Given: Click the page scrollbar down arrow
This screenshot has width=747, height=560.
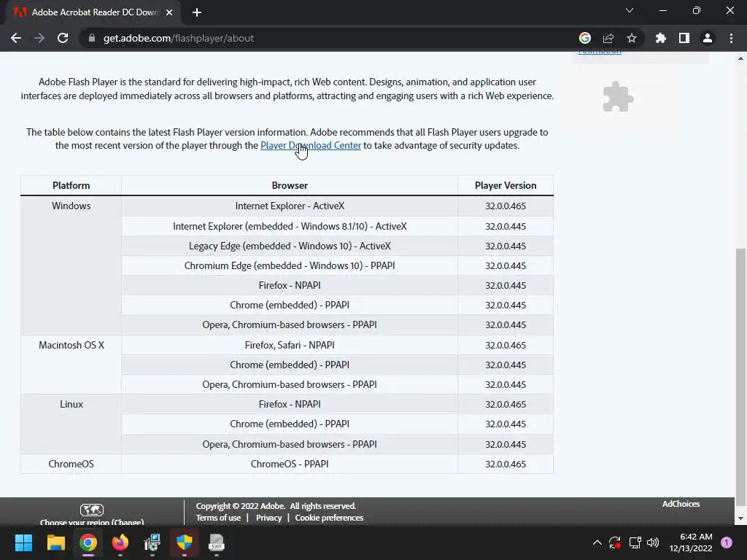Looking at the screenshot, I should coord(740,518).
